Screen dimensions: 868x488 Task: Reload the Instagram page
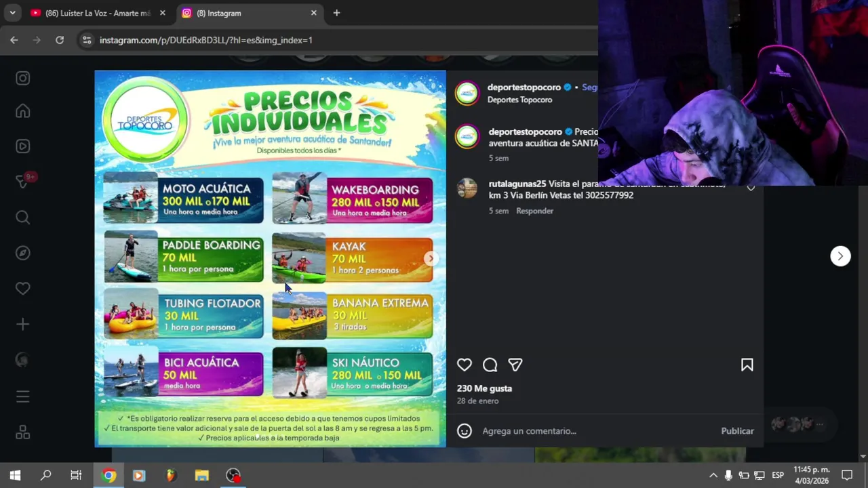coord(60,40)
